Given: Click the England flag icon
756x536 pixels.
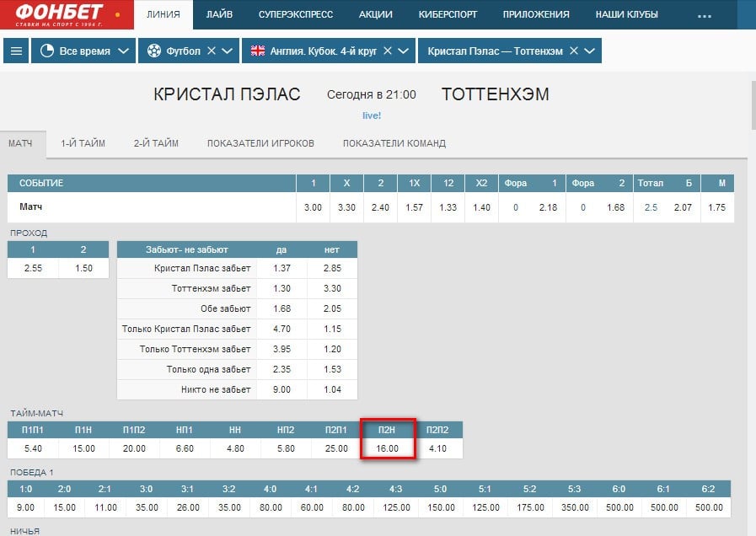Looking at the screenshot, I should tap(258, 51).
